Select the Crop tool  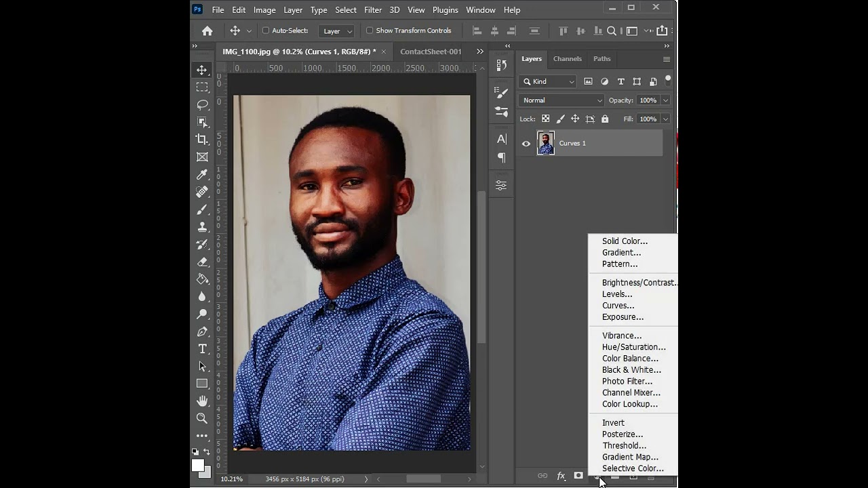202,139
